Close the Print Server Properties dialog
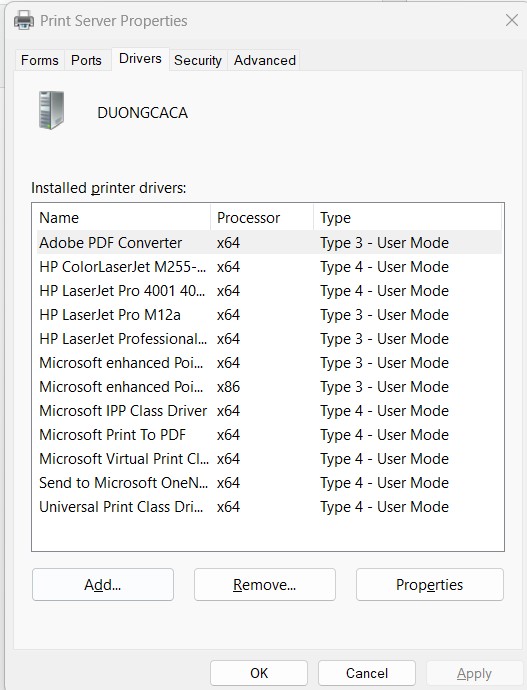The width and height of the screenshot is (527, 690). [512, 20]
